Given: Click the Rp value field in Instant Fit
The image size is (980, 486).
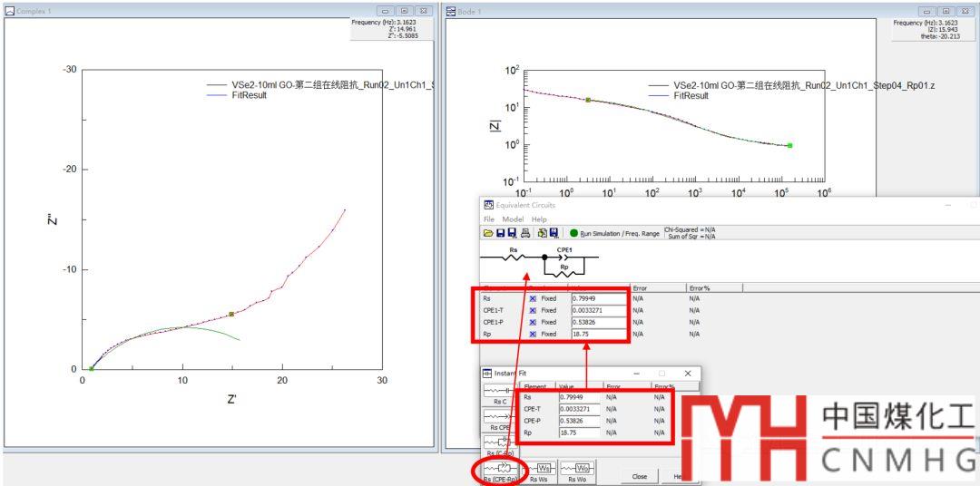Looking at the screenshot, I should click(x=579, y=433).
